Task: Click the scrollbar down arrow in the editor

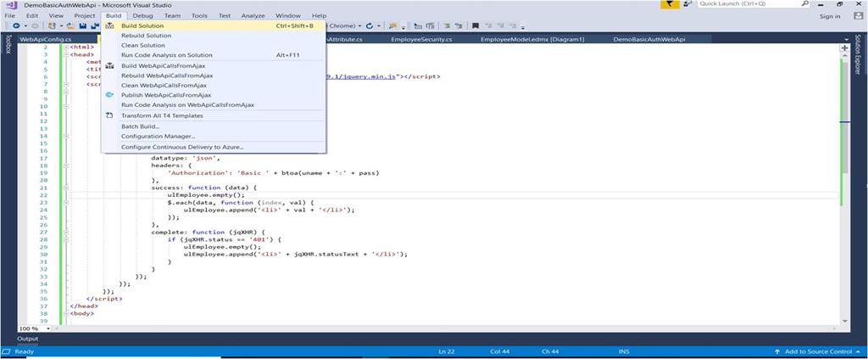Action: click(845, 321)
